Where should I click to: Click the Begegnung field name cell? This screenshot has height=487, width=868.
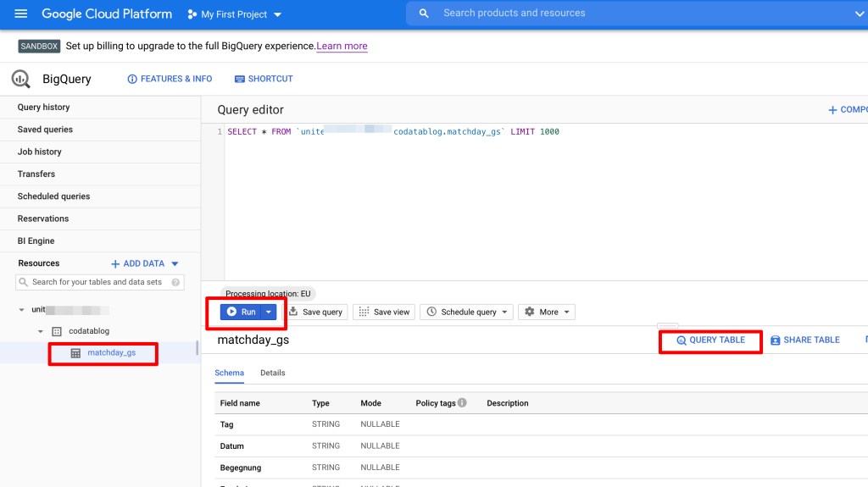pyautogui.click(x=240, y=468)
